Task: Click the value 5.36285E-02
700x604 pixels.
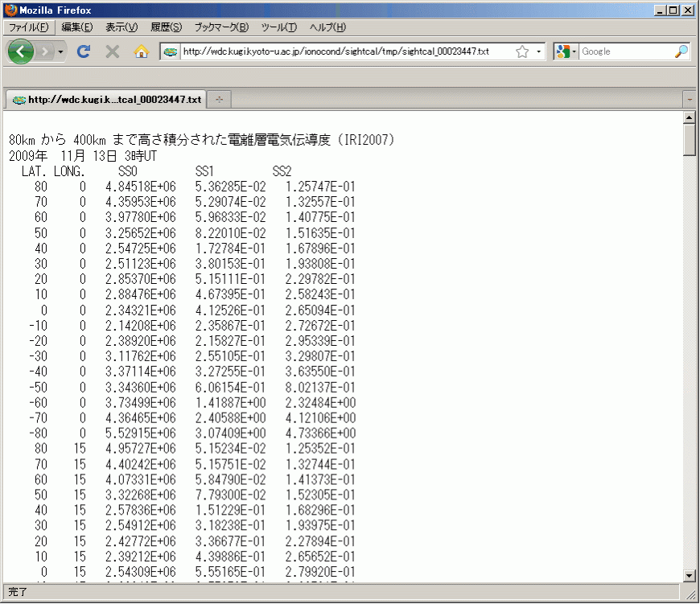Action: pos(230,187)
